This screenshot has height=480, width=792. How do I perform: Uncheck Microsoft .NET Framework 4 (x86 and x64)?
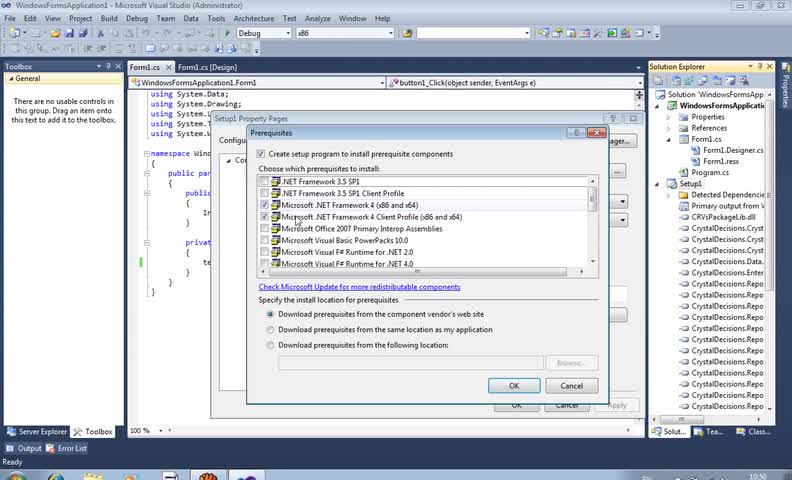tap(264, 205)
